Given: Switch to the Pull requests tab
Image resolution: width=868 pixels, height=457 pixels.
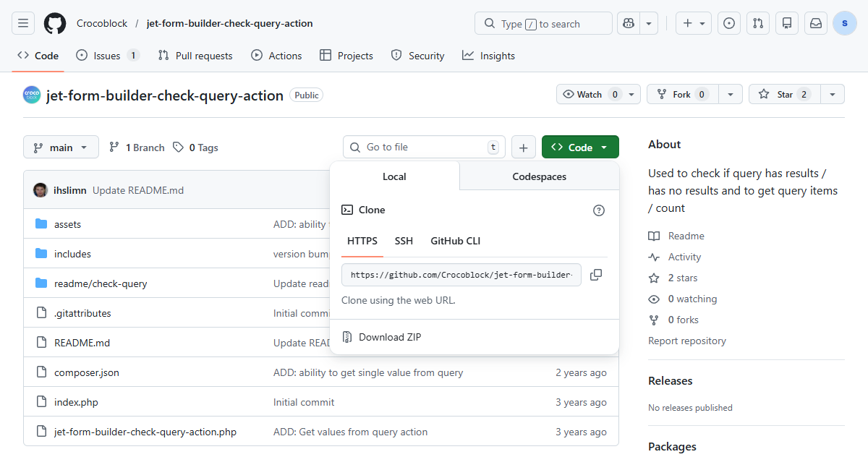Looking at the screenshot, I should [x=195, y=56].
